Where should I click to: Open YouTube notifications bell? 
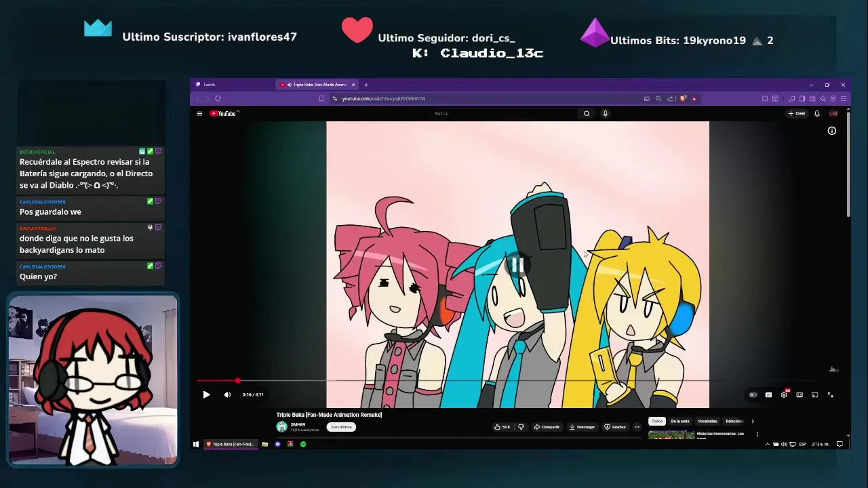coord(817,114)
